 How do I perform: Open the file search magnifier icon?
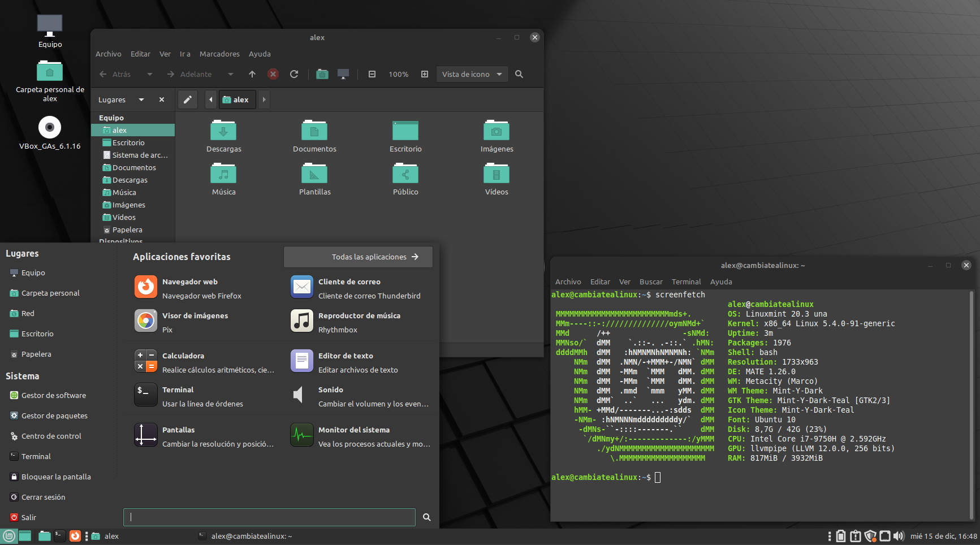(519, 74)
